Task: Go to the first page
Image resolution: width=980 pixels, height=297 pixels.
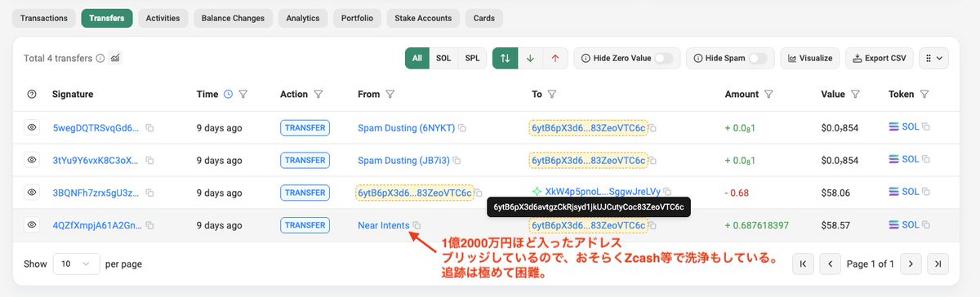Action: (x=804, y=264)
